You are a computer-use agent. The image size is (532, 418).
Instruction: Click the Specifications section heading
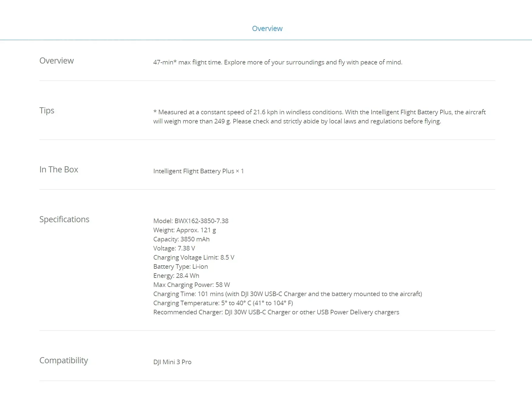(64, 219)
